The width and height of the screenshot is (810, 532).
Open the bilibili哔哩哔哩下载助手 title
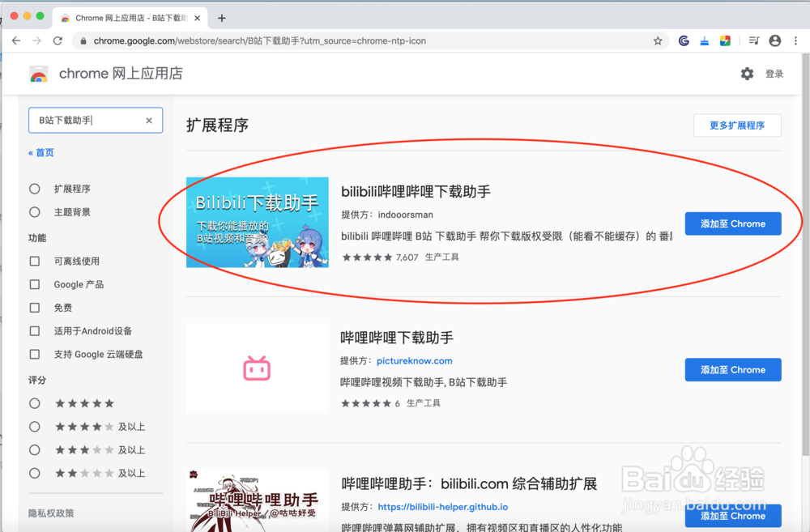[x=416, y=192]
